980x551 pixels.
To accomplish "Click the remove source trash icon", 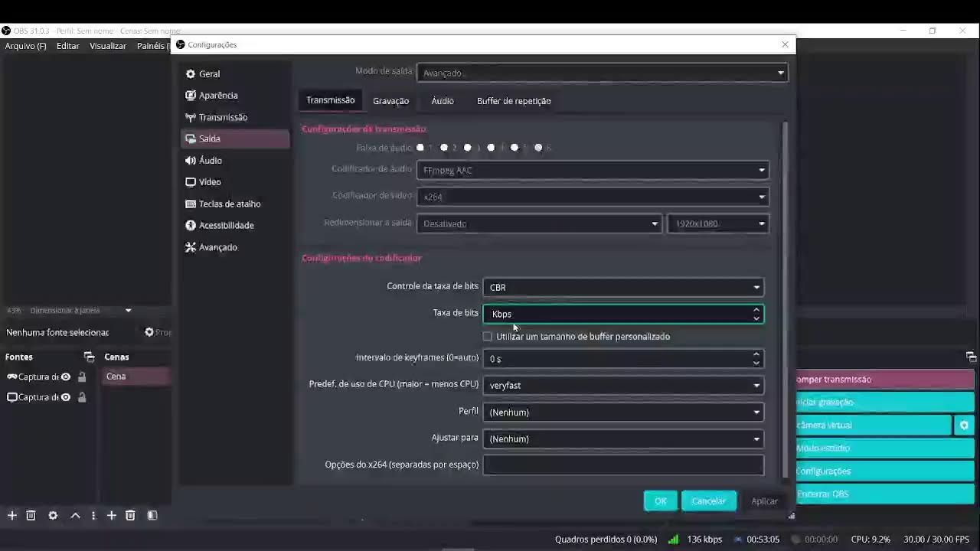I will point(31,516).
